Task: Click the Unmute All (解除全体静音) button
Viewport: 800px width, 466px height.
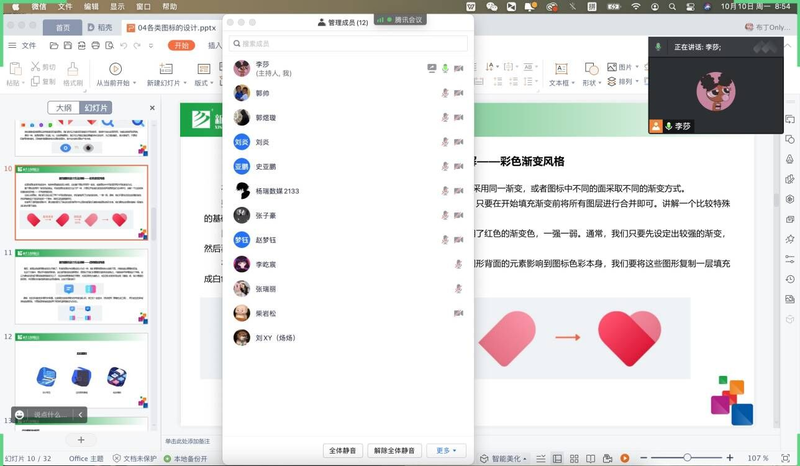Action: tap(394, 451)
